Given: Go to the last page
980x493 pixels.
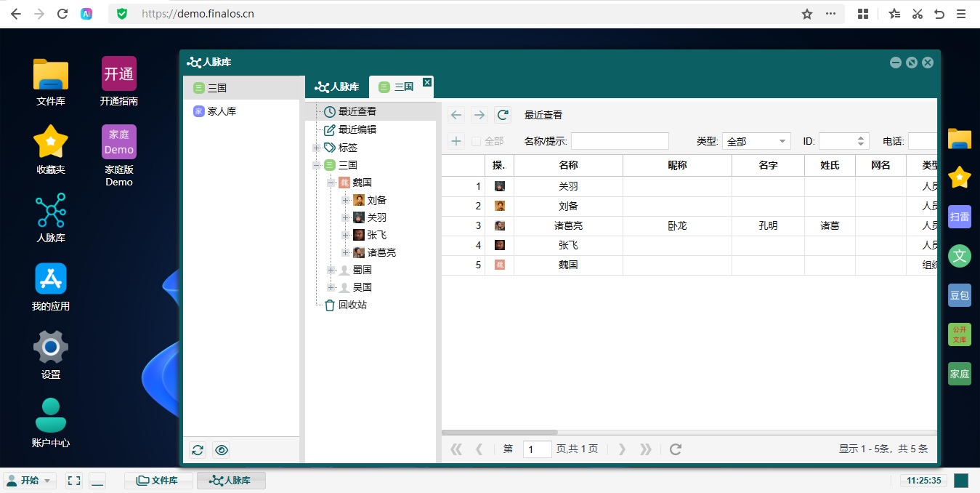Looking at the screenshot, I should pos(645,449).
